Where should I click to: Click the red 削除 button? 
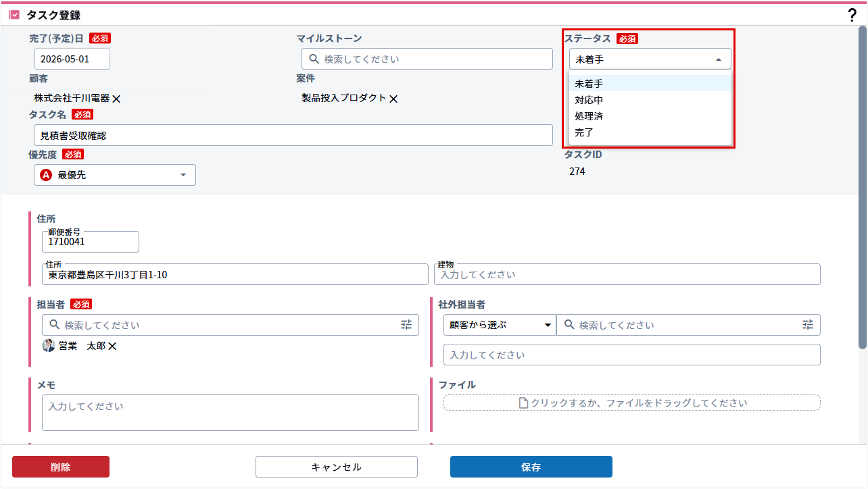(61, 467)
